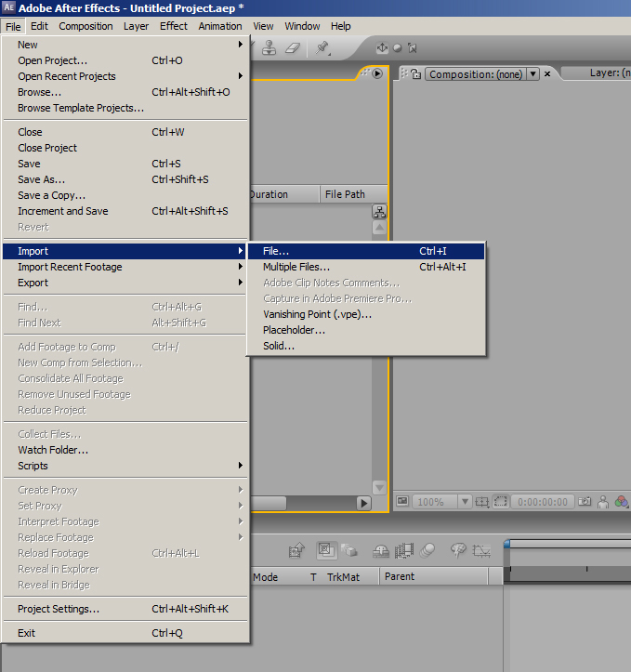Open the File menu

click(x=13, y=26)
